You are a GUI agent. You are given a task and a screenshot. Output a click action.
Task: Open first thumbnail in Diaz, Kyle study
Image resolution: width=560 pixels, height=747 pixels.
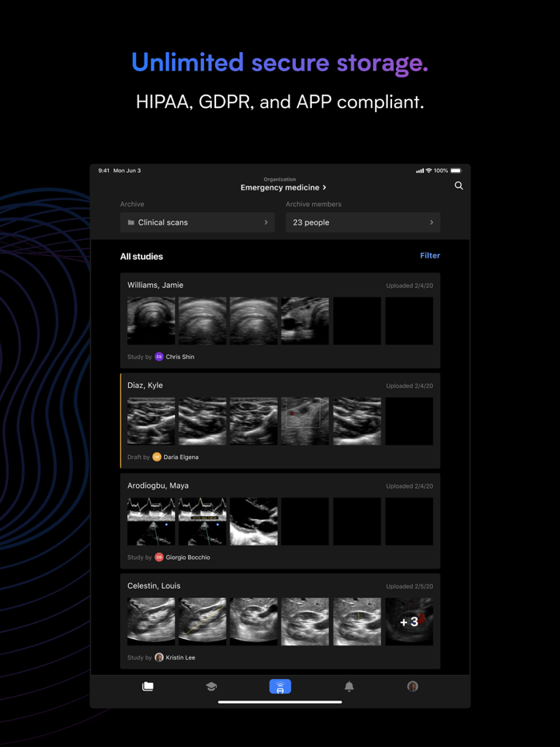151,421
